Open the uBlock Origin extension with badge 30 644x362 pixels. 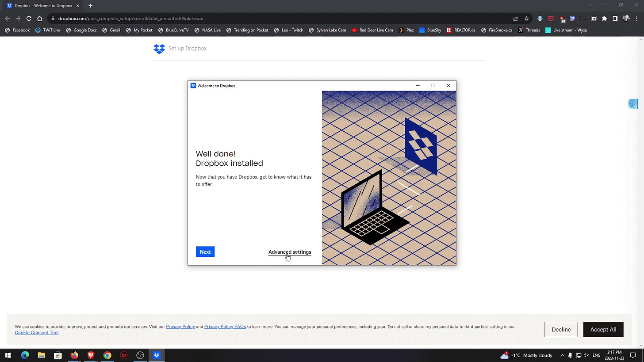562,19
